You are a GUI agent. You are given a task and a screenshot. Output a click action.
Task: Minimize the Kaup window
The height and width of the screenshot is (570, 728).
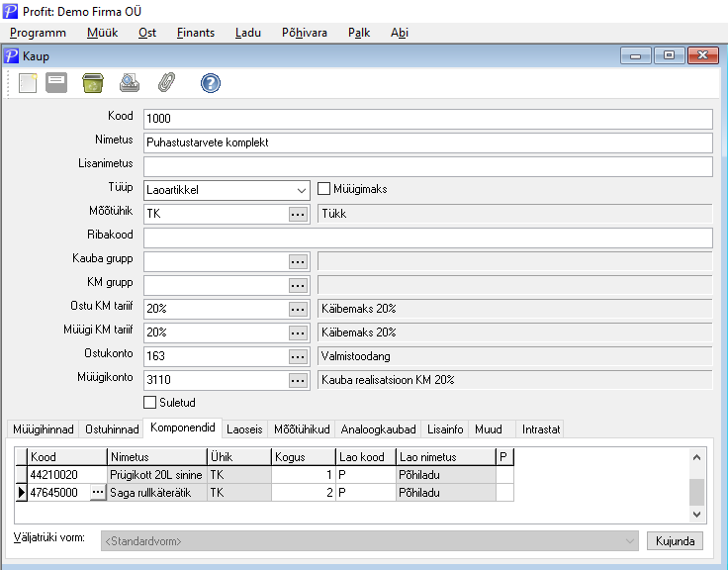636,55
